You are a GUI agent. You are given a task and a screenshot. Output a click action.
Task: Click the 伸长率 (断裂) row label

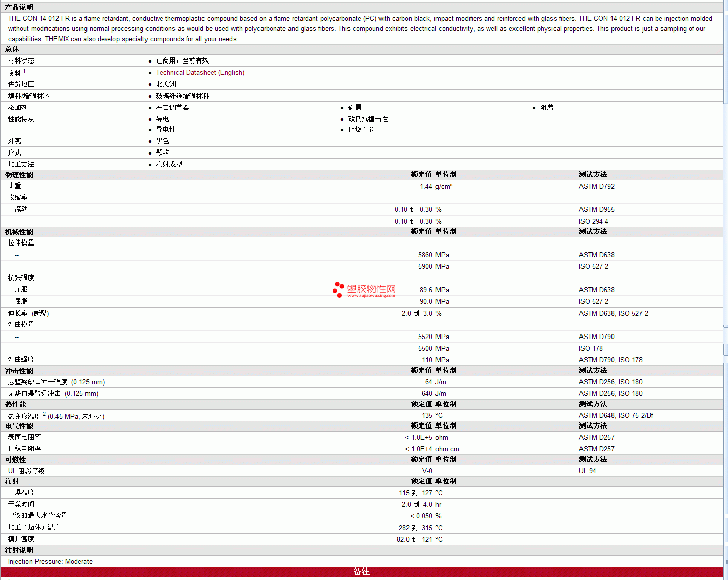(28, 313)
